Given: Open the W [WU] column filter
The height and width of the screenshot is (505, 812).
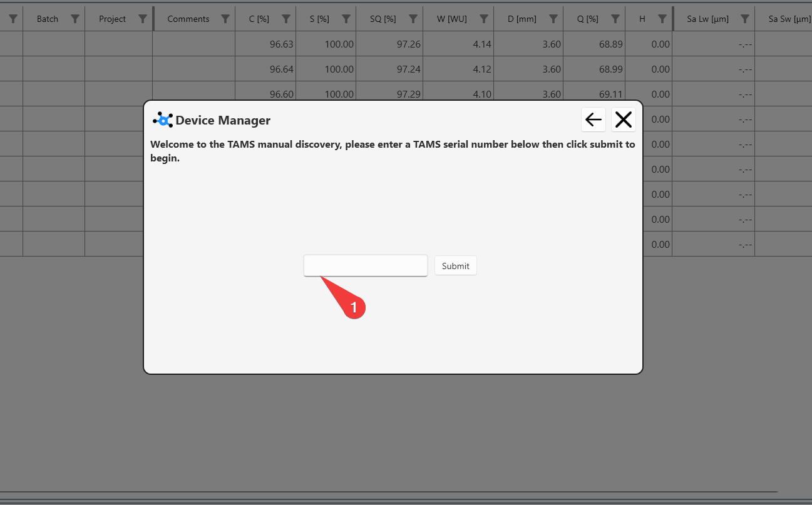Looking at the screenshot, I should click(x=484, y=19).
